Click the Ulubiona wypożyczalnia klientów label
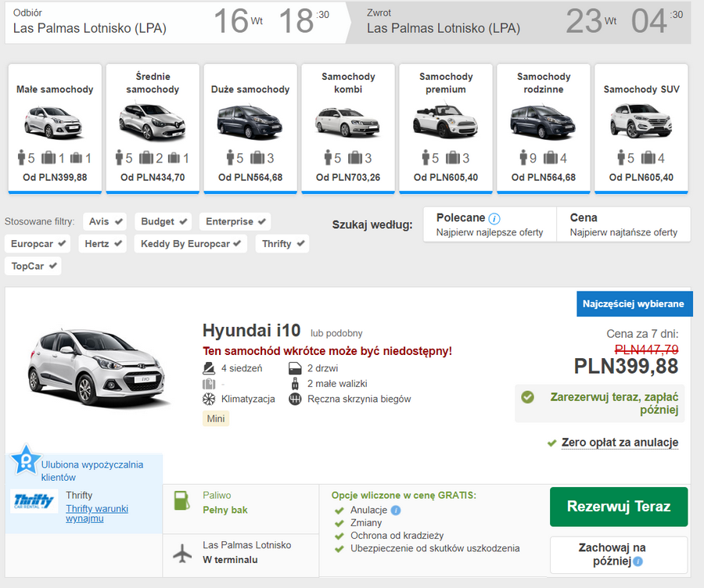The height and width of the screenshot is (588, 704). 92,471
